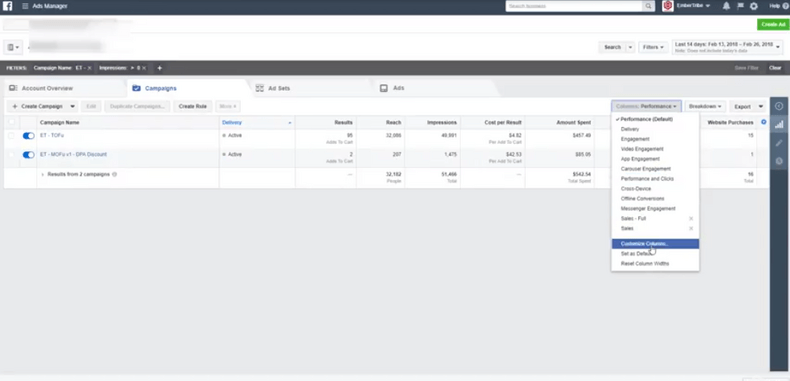Open the ET - TOFu campaign link
The width and height of the screenshot is (790, 381).
click(52, 136)
